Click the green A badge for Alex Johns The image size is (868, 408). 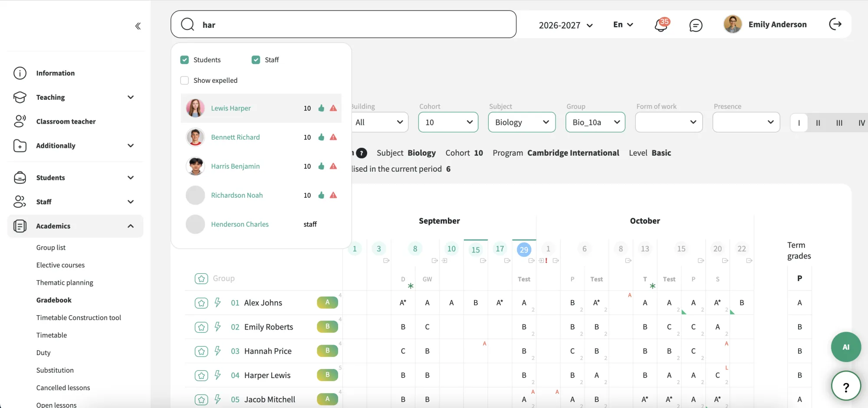327,302
